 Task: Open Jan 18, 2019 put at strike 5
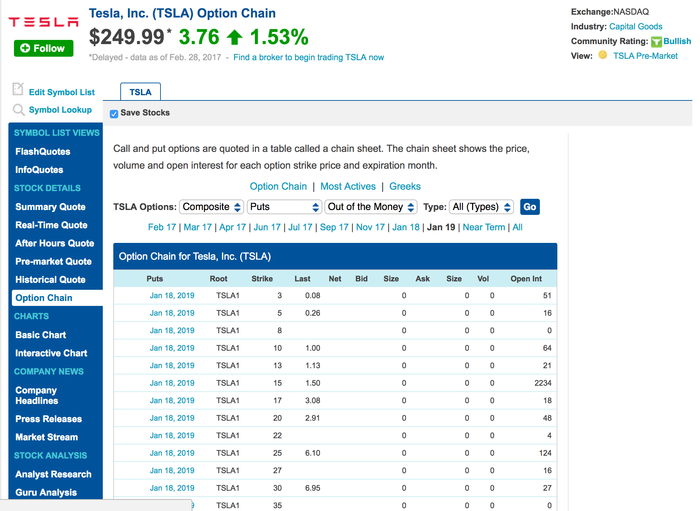(172, 313)
